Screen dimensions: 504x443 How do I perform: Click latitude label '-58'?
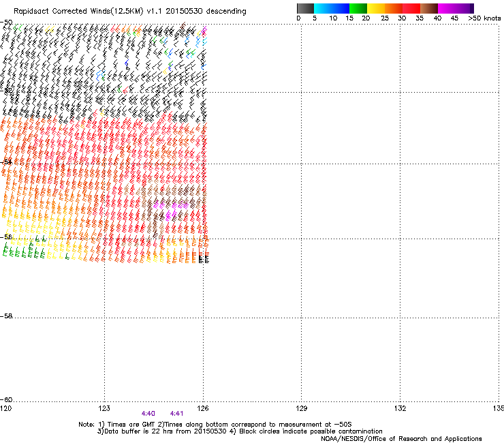(x=6, y=316)
